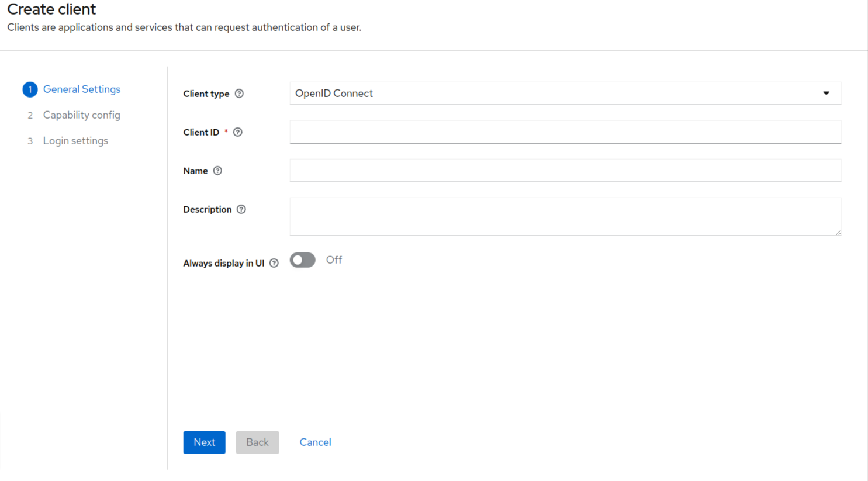This screenshot has height=481, width=868.
Task: Click the Back button
Action: (257, 442)
